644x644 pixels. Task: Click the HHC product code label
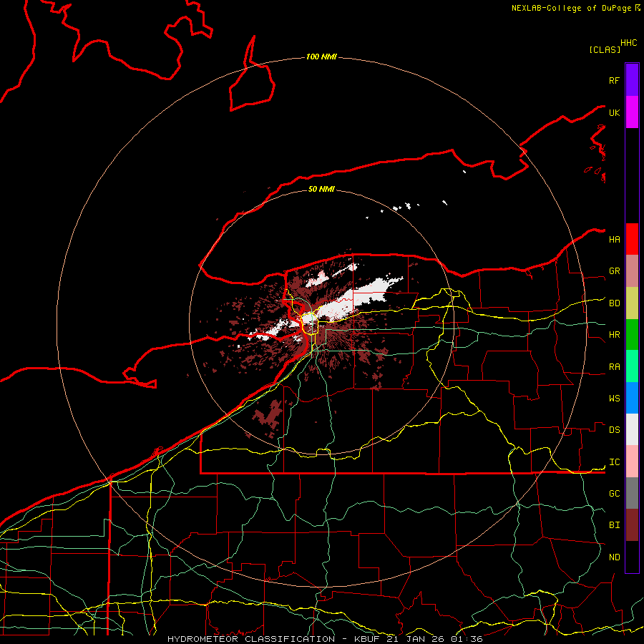[628, 43]
